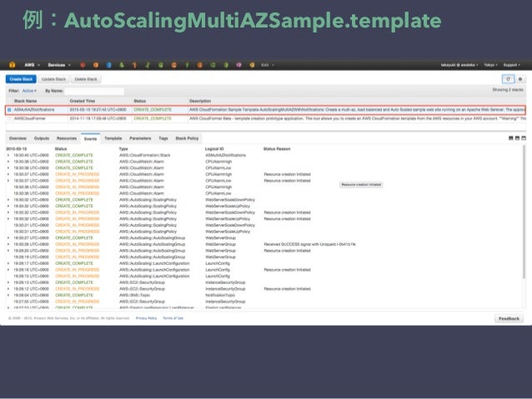
Task: Open the Tokyo region dropdown
Action: click(x=490, y=65)
